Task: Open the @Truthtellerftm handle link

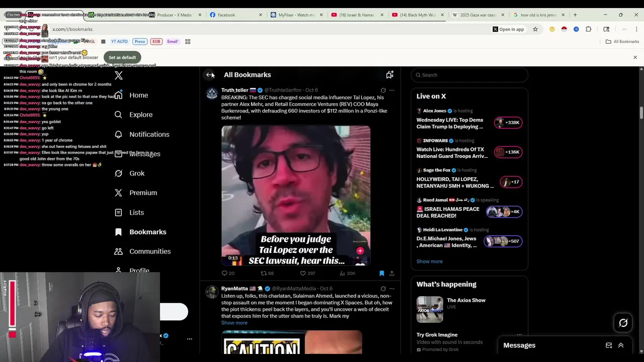Action: tap(283, 90)
